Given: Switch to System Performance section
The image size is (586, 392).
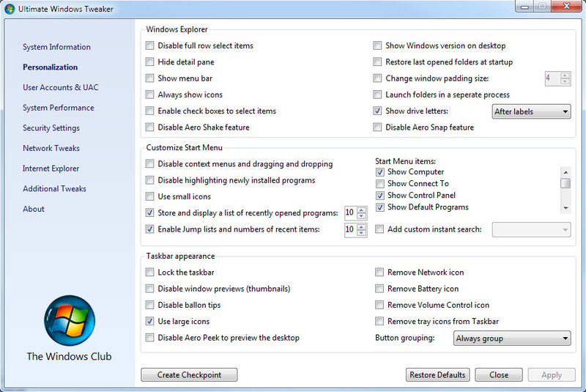Looking at the screenshot, I should [x=59, y=108].
